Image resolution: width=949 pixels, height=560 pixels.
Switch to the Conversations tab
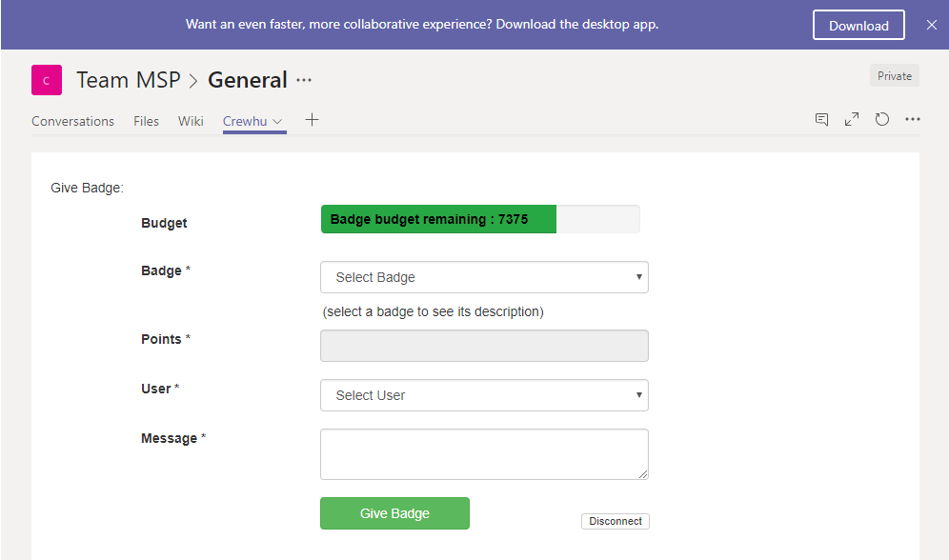[72, 121]
